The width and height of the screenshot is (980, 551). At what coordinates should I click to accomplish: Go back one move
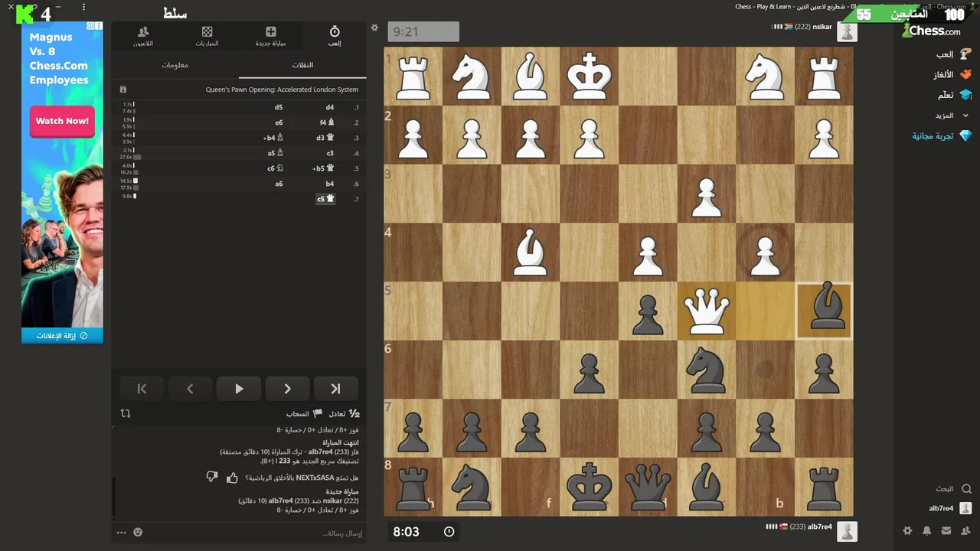click(x=190, y=389)
